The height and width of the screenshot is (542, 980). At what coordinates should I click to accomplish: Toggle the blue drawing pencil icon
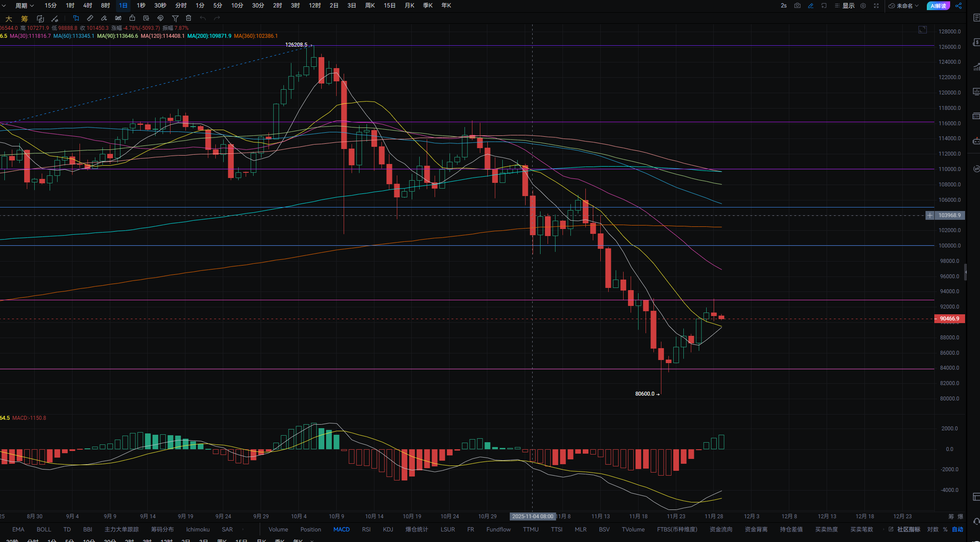click(x=811, y=6)
